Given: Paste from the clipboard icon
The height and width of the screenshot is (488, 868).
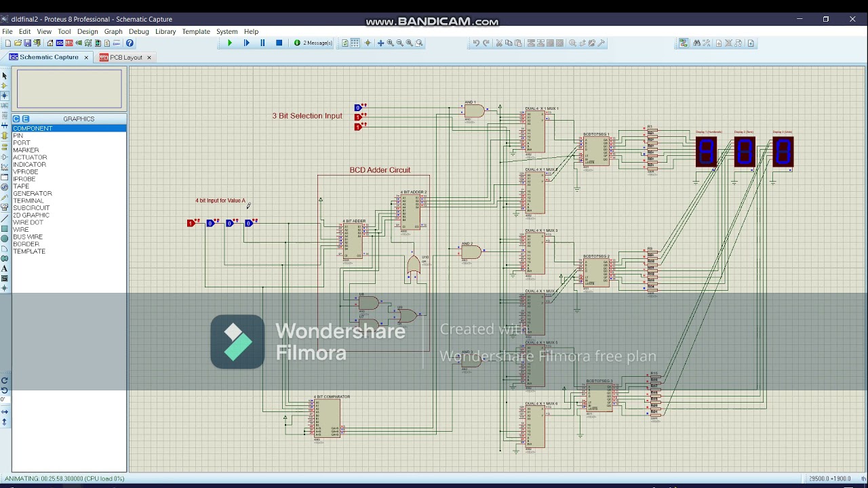Looking at the screenshot, I should (x=518, y=43).
